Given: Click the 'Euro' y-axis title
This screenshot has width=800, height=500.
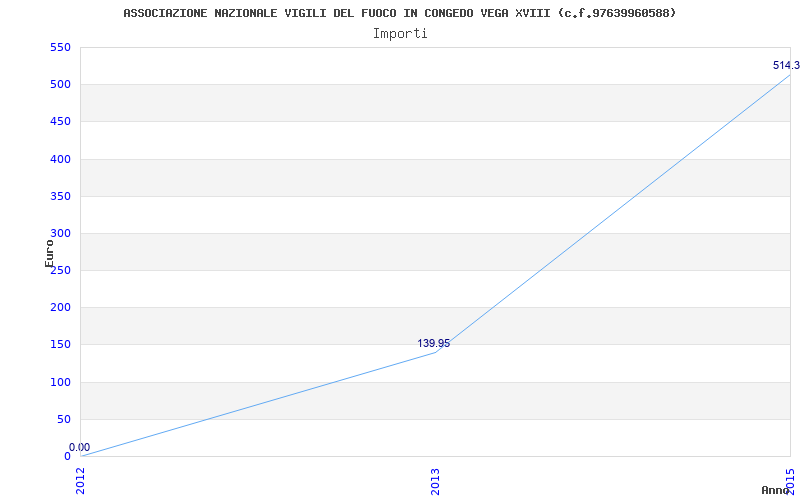Looking at the screenshot, I should coord(49,253).
